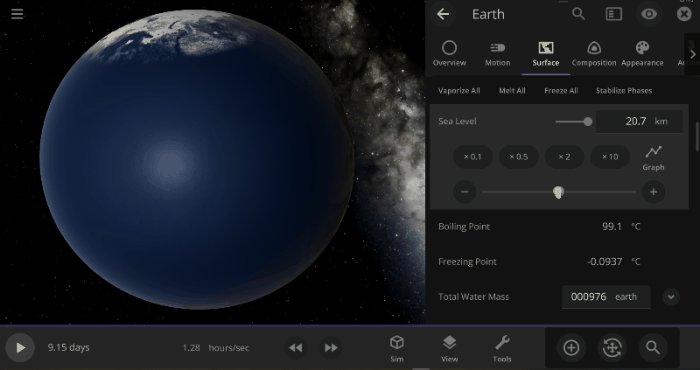Open the Composition tab
Screen dimensions: 700x370
tap(594, 54)
